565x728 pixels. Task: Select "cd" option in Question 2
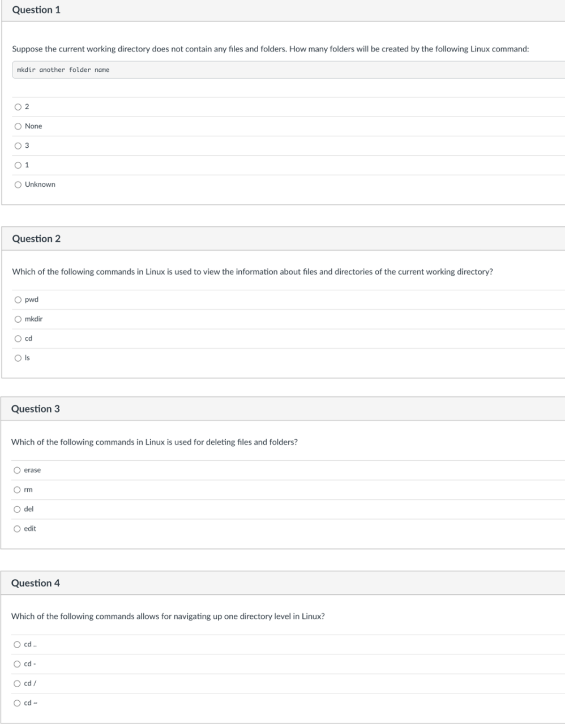[18, 338]
